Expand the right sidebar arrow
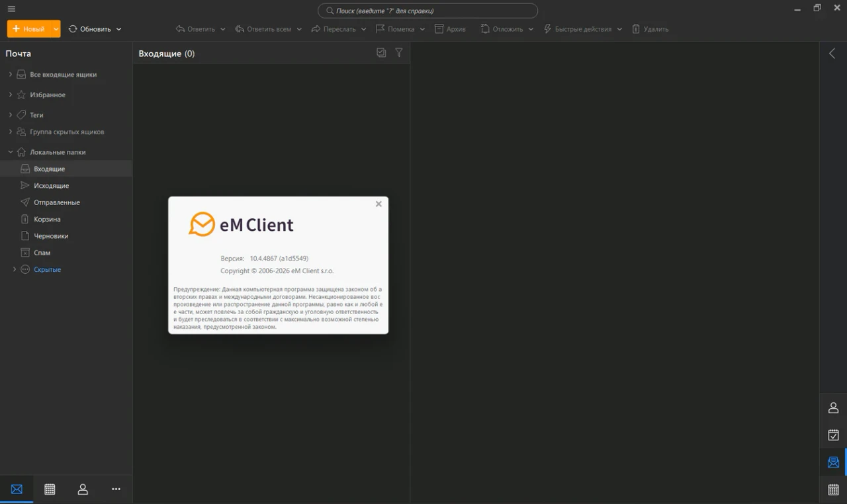Viewport: 847px width, 504px height. (x=832, y=54)
